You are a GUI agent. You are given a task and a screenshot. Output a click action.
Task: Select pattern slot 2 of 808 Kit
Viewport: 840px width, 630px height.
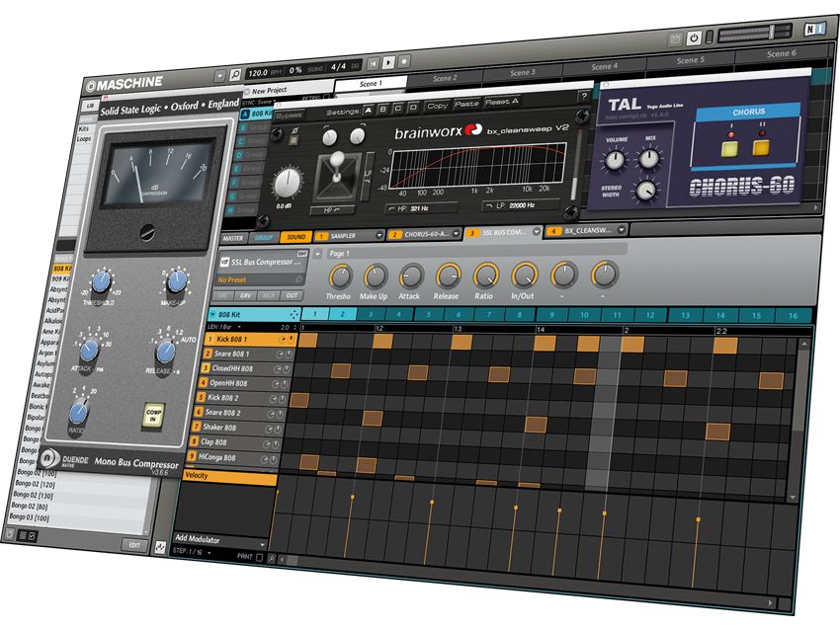pyautogui.click(x=343, y=314)
